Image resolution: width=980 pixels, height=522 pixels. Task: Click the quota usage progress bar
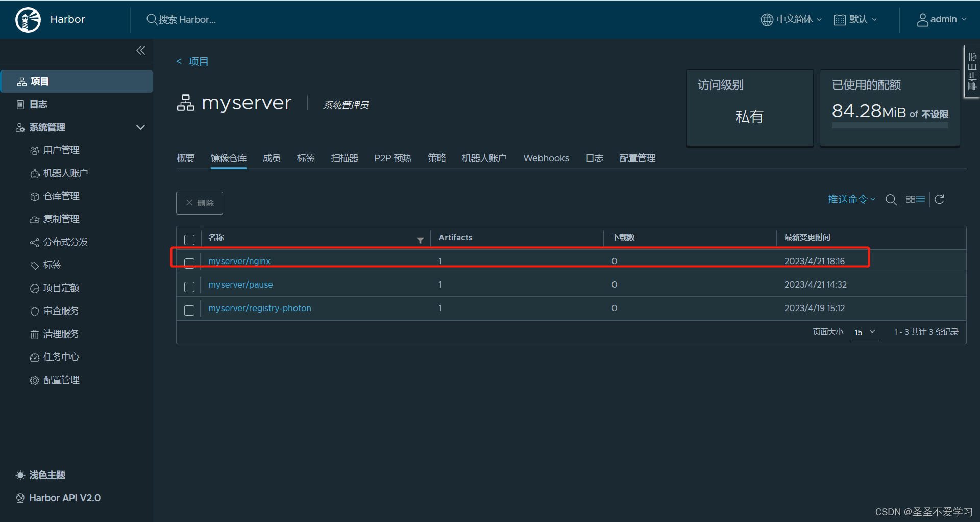890,125
